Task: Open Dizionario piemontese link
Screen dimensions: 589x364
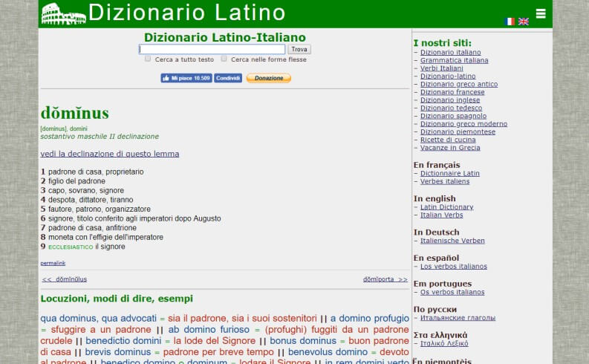Action: (458, 131)
